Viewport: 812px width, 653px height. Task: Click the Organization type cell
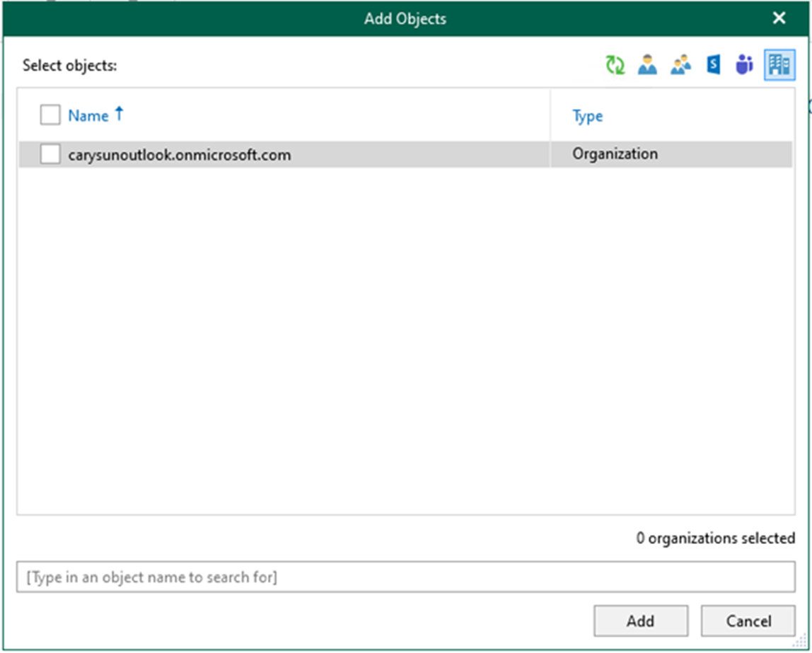tap(615, 154)
